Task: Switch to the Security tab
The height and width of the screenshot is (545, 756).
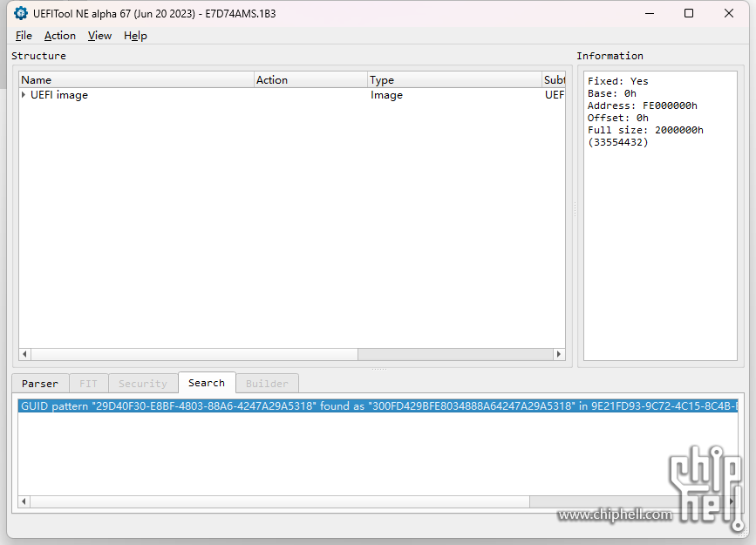Action: [x=143, y=384]
